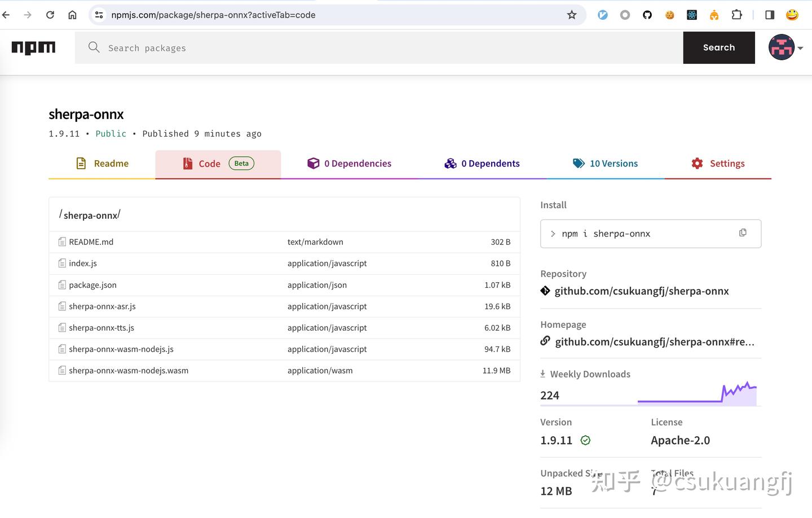
Task: Click the sherpa-onnx breadcrumb path
Action: 90,215
